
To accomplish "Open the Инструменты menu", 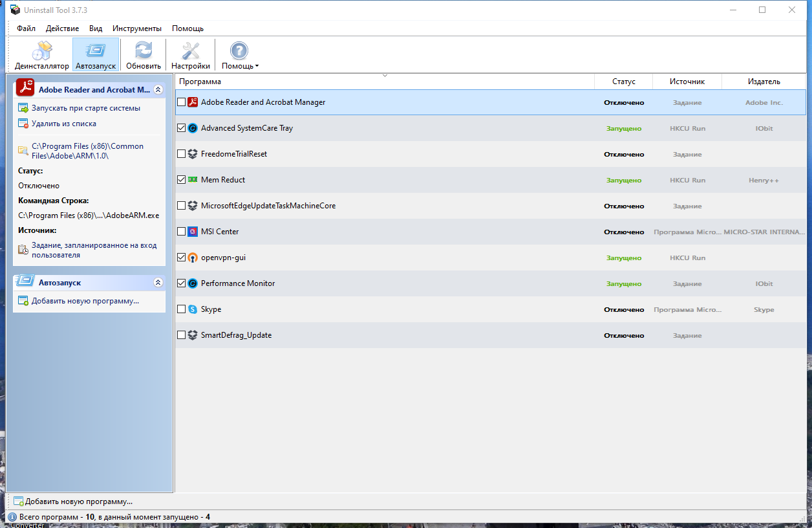I will pos(137,28).
